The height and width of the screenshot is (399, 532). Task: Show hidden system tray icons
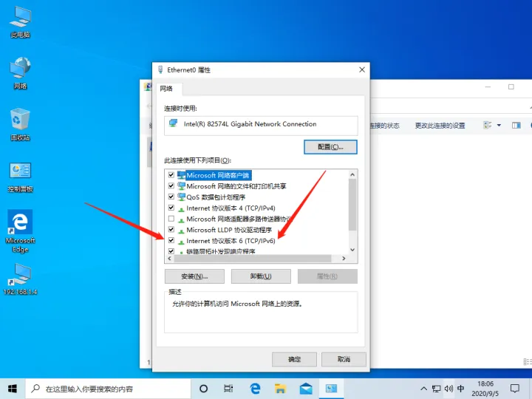click(424, 389)
